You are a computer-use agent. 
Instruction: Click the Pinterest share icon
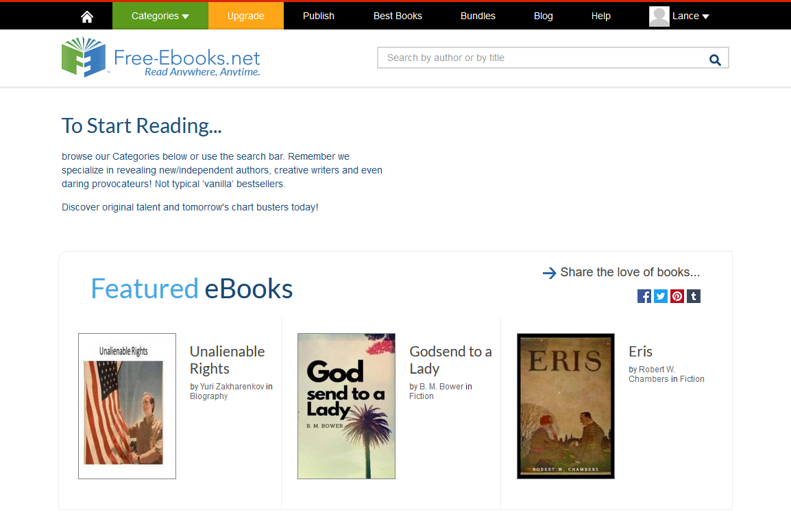(x=677, y=296)
